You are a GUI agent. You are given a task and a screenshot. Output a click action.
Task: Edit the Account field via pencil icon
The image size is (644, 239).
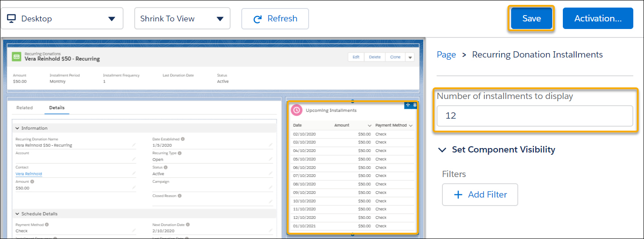[134, 159]
